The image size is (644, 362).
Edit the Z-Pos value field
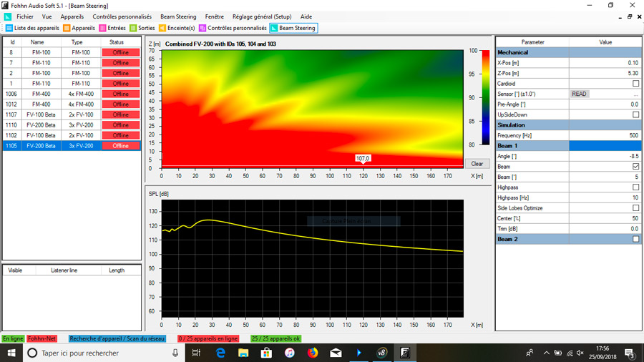pyautogui.click(x=605, y=73)
